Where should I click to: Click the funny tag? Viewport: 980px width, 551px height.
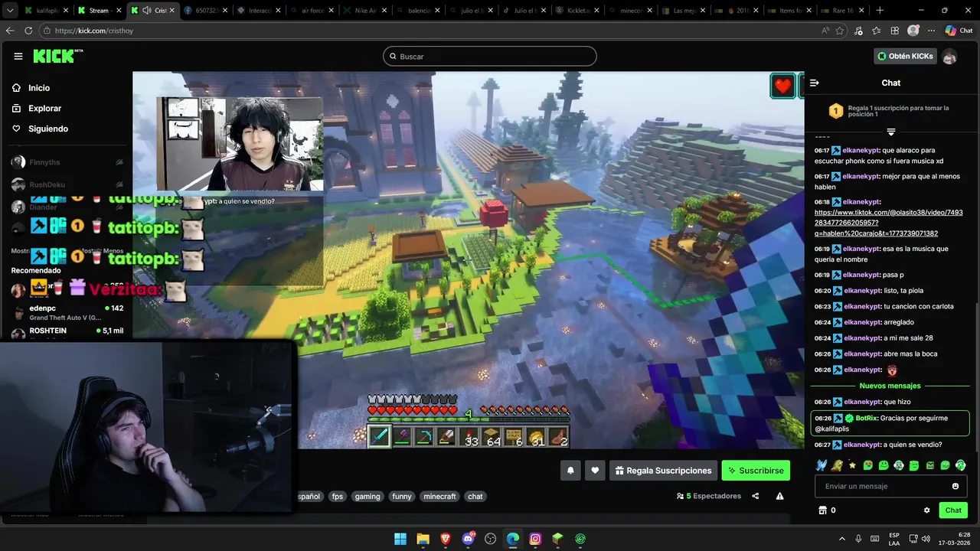(402, 496)
